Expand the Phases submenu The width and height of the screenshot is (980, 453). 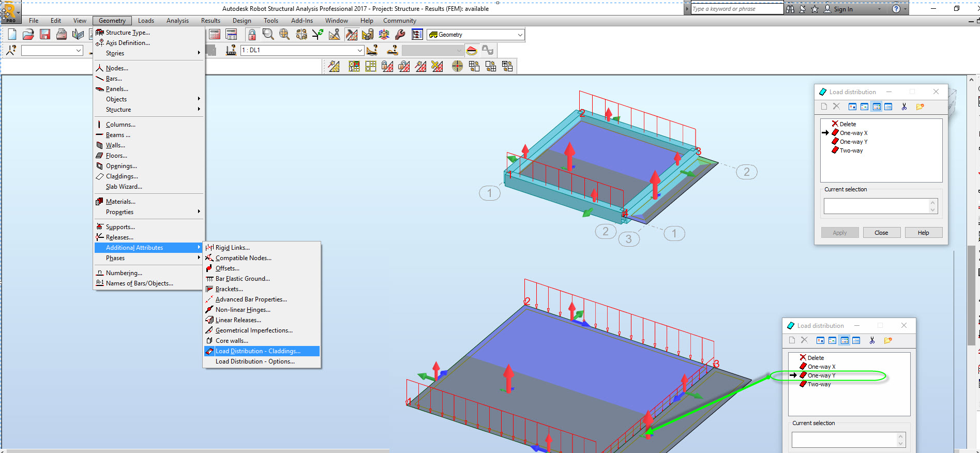(x=148, y=258)
